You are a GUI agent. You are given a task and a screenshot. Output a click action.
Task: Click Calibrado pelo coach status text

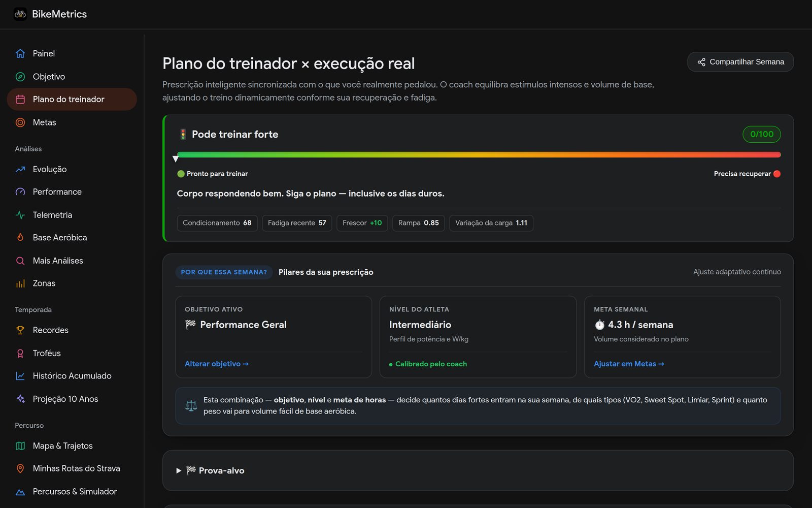pos(431,364)
